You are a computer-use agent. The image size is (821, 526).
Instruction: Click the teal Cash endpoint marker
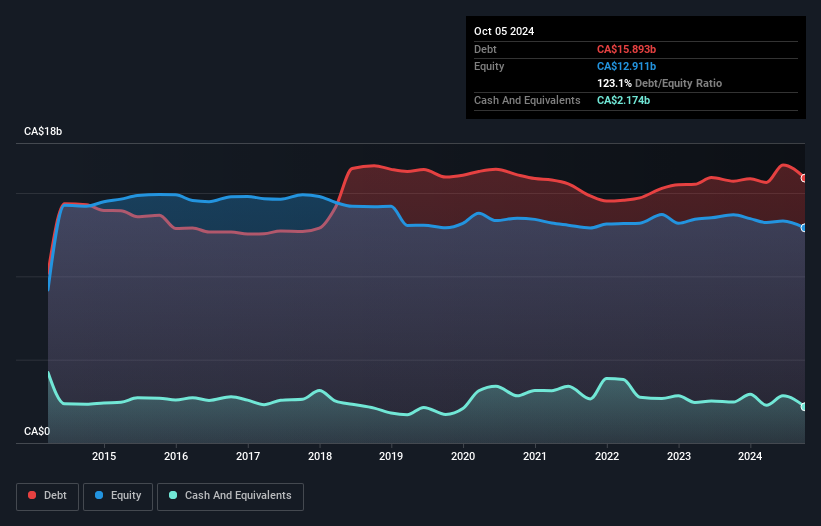tap(804, 407)
